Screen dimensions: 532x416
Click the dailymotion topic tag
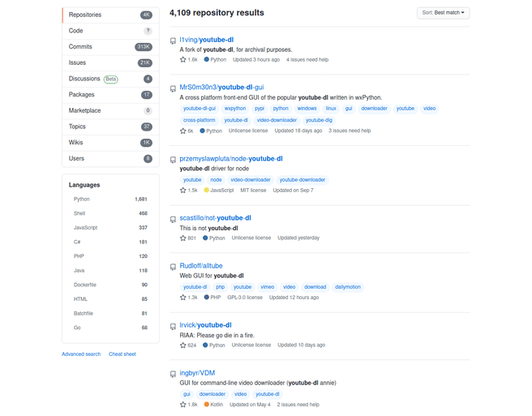point(348,287)
